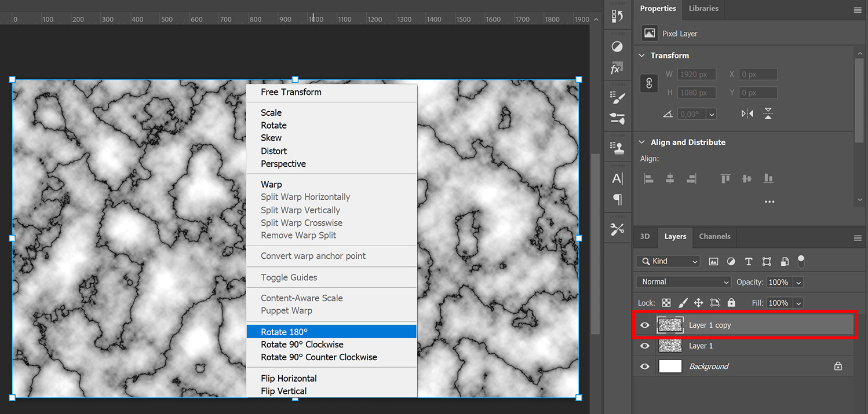Switch to the Channels tab
The image size is (868, 414).
click(714, 236)
